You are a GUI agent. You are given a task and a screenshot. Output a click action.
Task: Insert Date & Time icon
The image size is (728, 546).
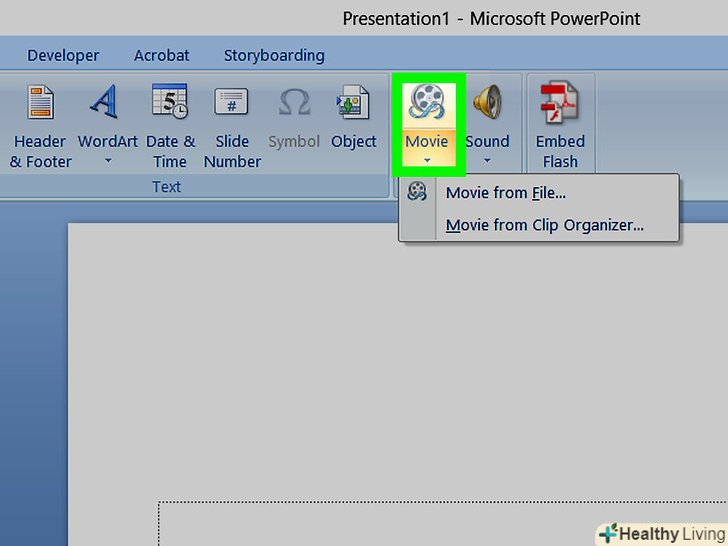click(x=169, y=101)
